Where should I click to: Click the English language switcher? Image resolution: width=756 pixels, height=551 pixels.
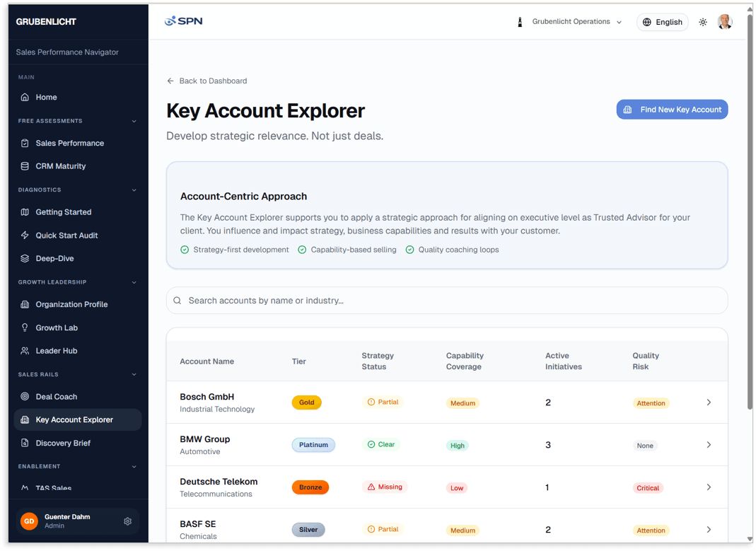point(662,22)
